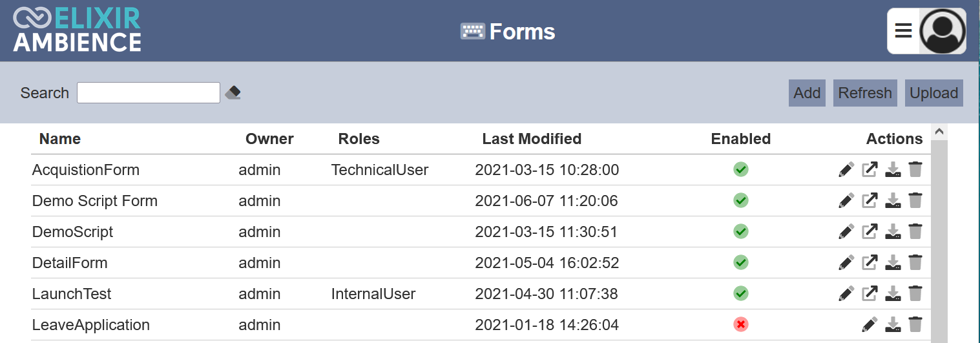Download the DemoScript form
This screenshot has width=980, height=343.
coord(893,232)
